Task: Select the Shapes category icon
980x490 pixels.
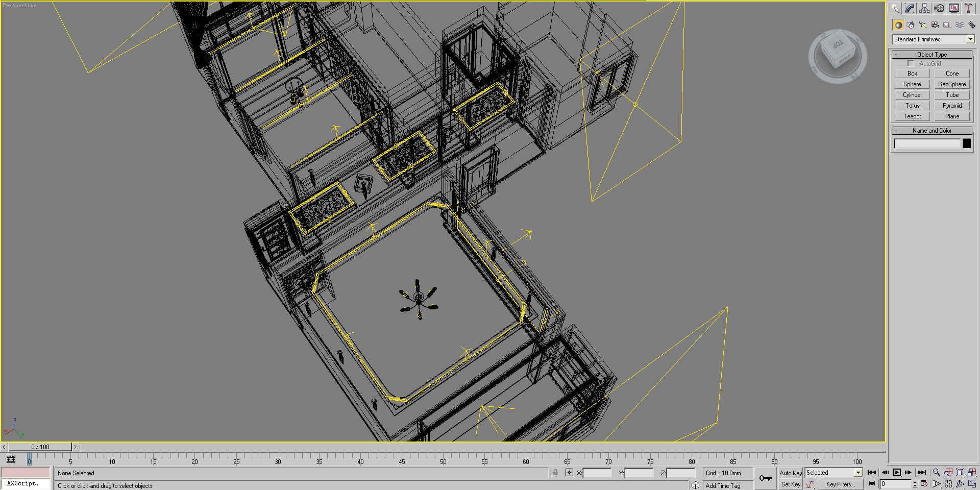Action: coord(911,25)
